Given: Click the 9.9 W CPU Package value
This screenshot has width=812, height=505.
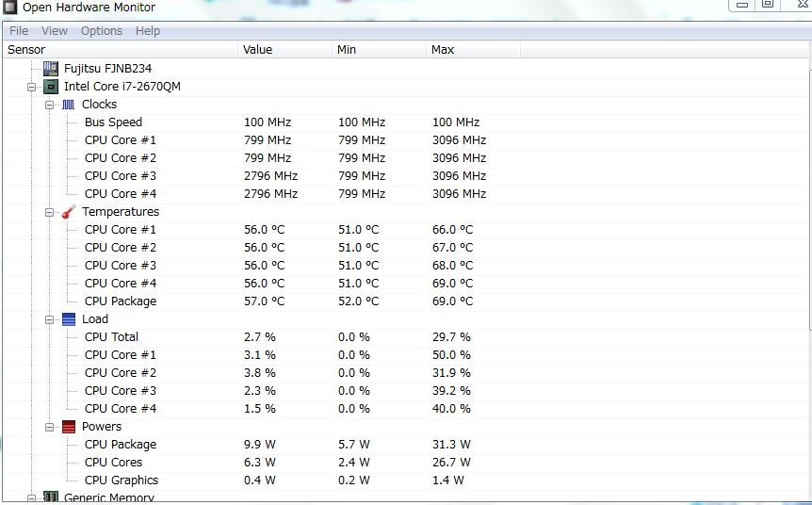Looking at the screenshot, I should 259,445.
